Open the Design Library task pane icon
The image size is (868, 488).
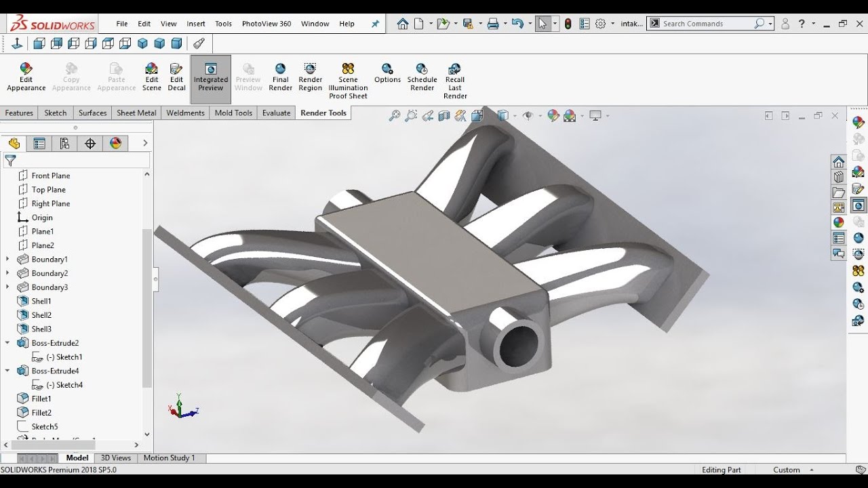839,177
